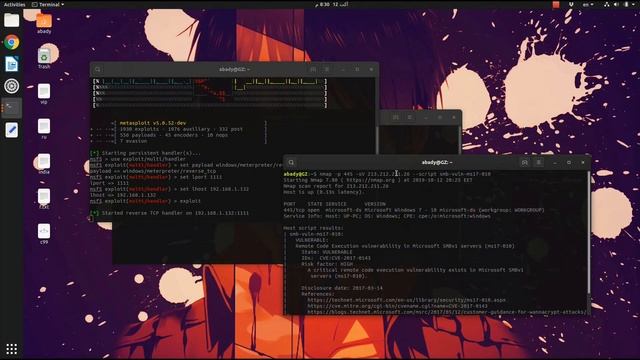Open hamburger menu in nmap terminal window
Viewport: 640px width, 360px height.
click(539, 162)
